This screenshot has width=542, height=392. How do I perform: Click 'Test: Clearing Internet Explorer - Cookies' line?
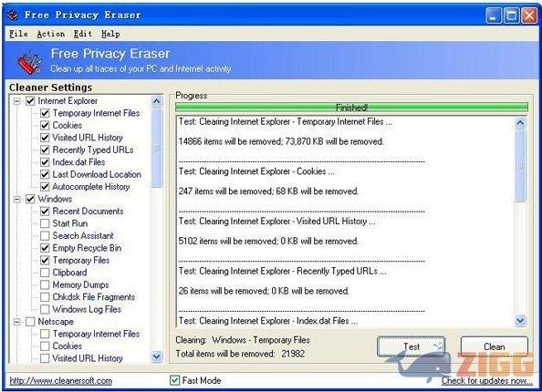pyautogui.click(x=256, y=171)
